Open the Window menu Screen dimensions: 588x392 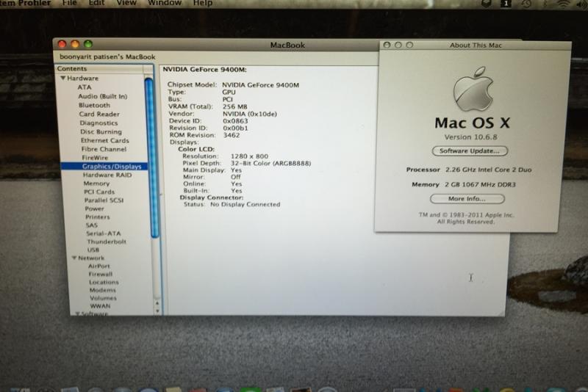[165, 3]
